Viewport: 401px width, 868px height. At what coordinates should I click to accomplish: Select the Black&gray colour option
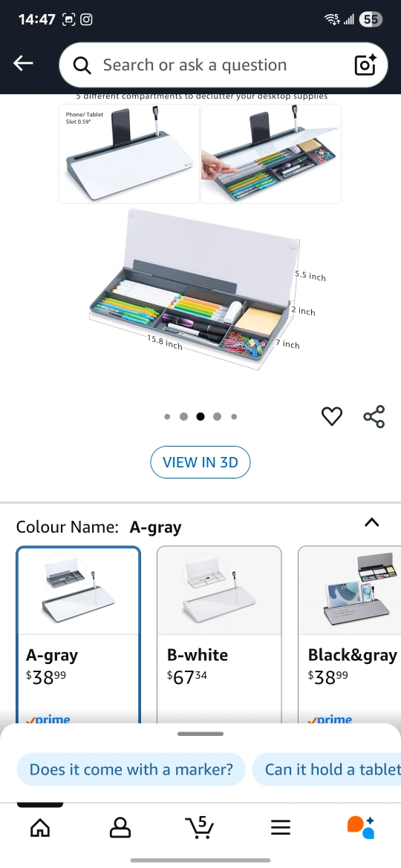pos(350,635)
